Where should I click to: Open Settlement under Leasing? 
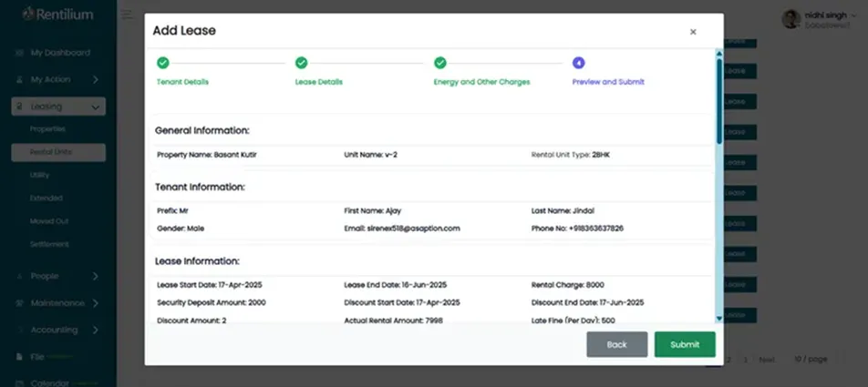[x=49, y=244]
